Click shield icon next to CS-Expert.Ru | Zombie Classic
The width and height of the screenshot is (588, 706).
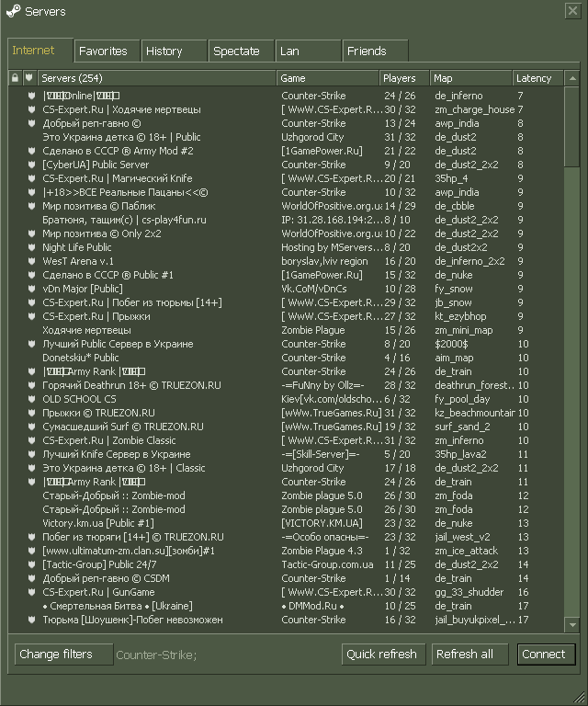pos(31,440)
